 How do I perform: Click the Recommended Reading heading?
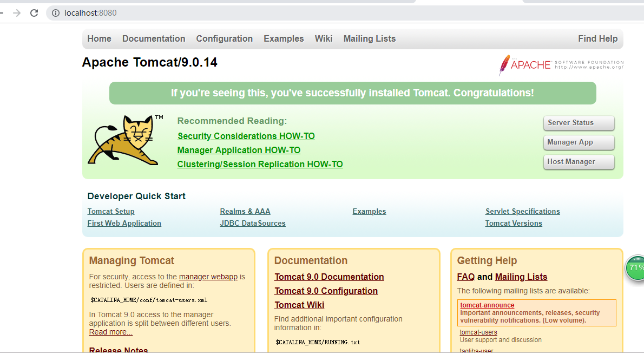click(232, 121)
